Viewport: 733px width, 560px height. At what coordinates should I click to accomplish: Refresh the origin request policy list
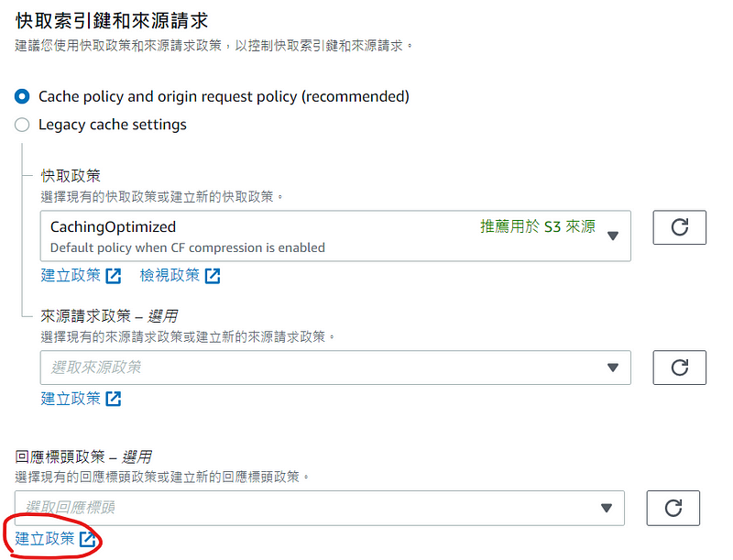(x=679, y=368)
